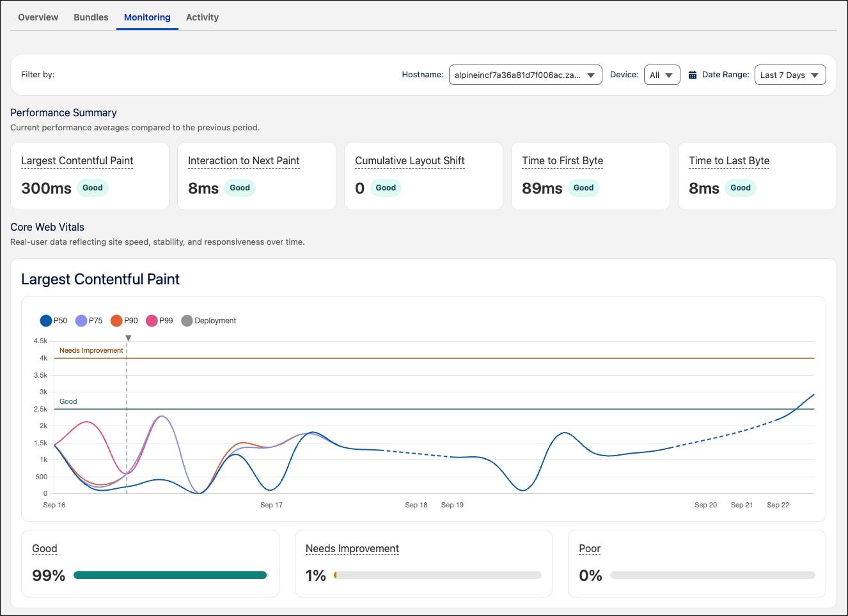The width and height of the screenshot is (848, 616).
Task: Switch to the Bundles tab
Action: (91, 17)
